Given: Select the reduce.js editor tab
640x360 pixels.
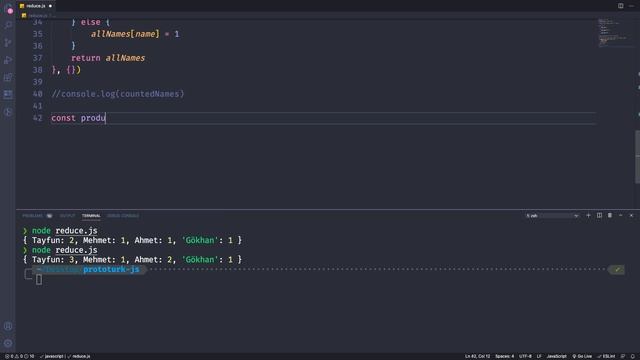Looking at the screenshot, I should (x=36, y=6).
